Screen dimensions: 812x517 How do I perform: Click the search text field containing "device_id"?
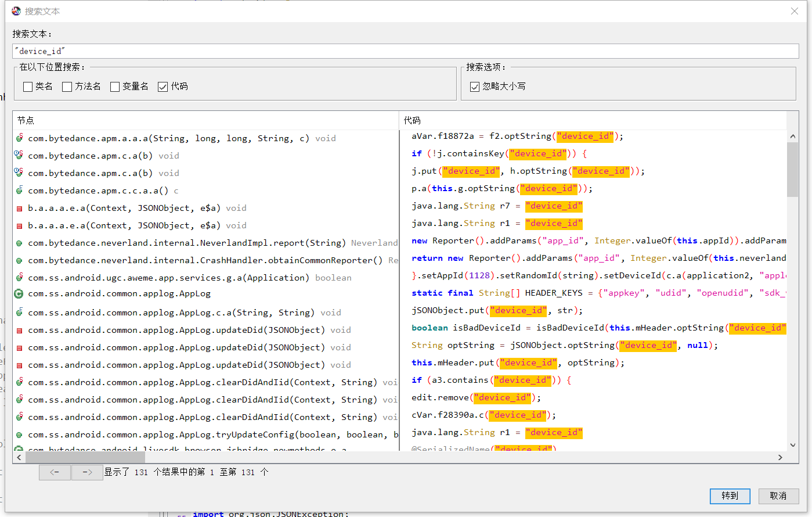click(x=405, y=51)
